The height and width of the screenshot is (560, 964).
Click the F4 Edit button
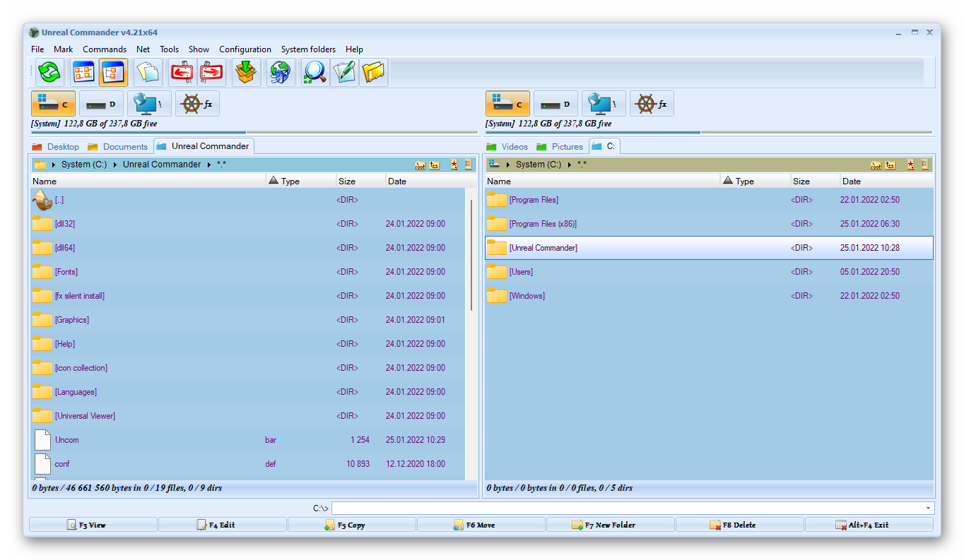point(222,525)
